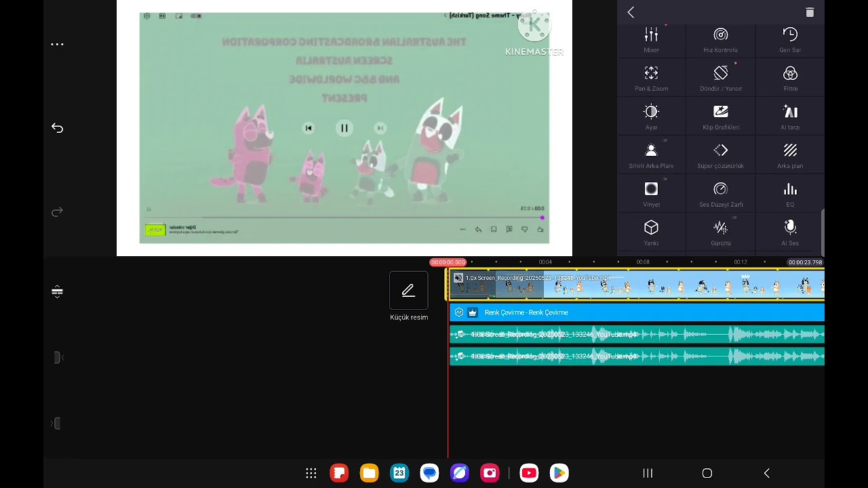868x488 pixels.
Task: Click the 00:00:23.798 total duration label
Action: (x=805, y=262)
